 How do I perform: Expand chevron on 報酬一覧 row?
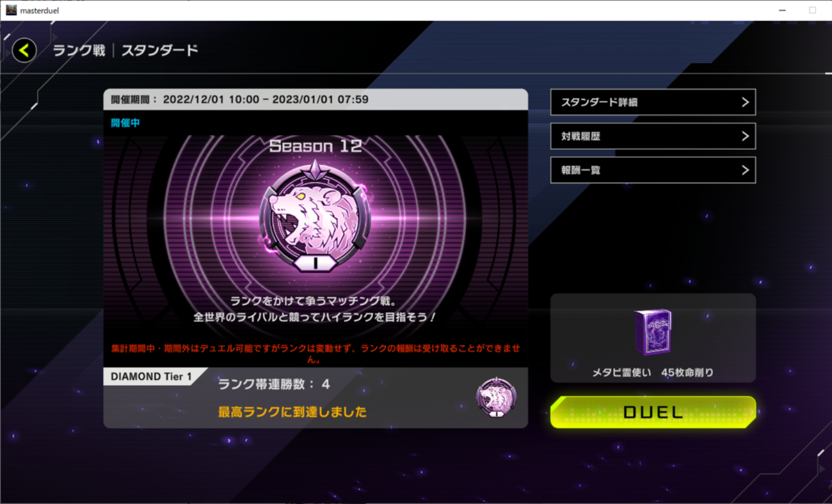745,170
